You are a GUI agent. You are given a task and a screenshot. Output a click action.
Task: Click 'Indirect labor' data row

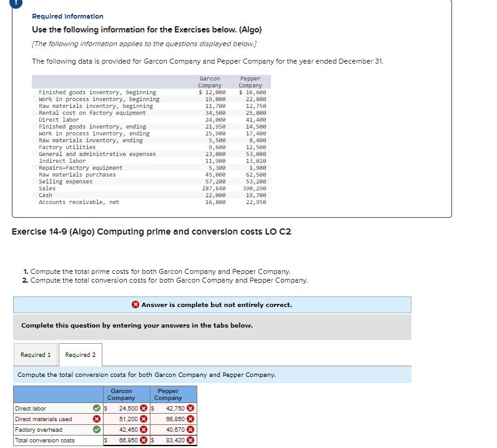[x=152, y=160]
